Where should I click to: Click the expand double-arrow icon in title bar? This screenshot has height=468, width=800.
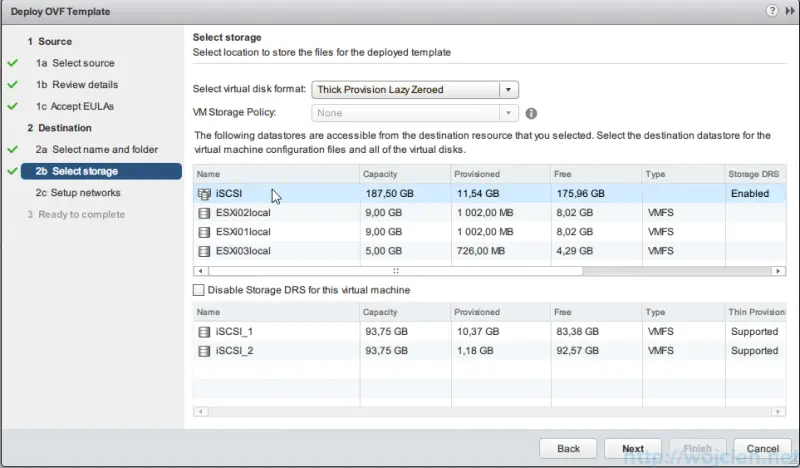click(790, 11)
